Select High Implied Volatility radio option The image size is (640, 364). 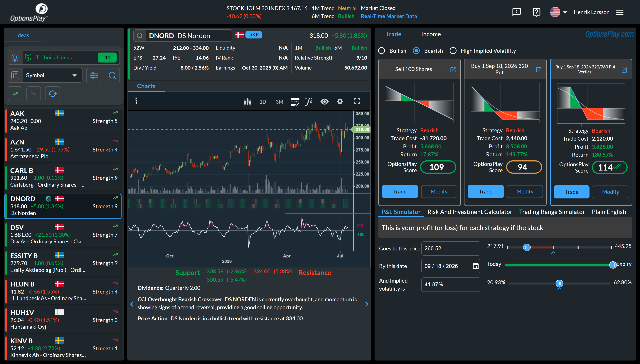tap(453, 51)
